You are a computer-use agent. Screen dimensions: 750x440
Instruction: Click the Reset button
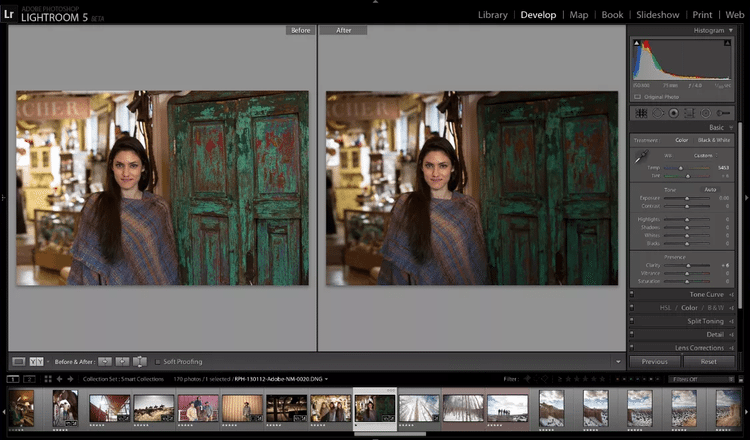point(708,362)
